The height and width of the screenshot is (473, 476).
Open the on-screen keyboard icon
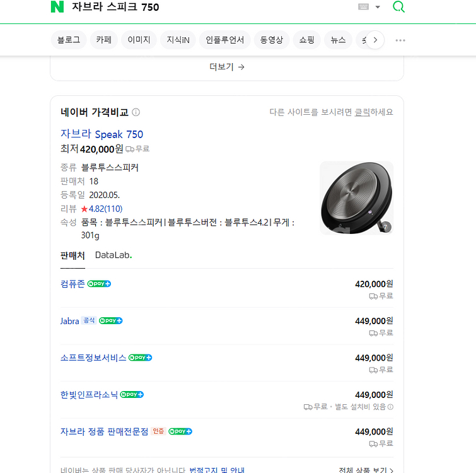coord(363,7)
